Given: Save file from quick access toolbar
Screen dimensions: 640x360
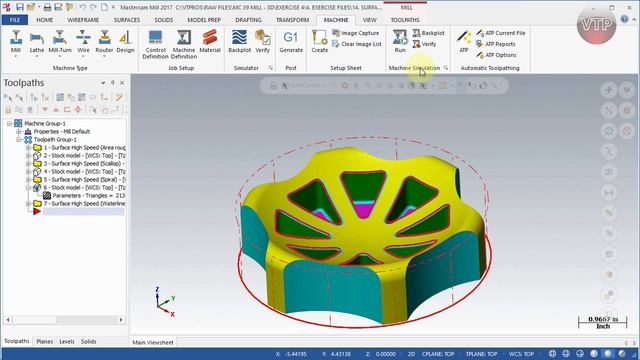Looking at the screenshot, I should point(20,7).
